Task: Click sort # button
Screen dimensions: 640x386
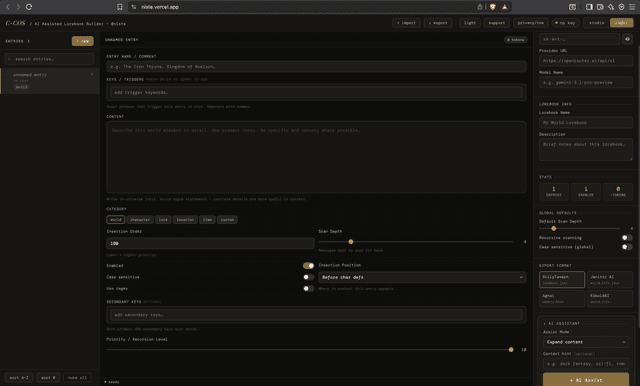Action: pos(49,377)
